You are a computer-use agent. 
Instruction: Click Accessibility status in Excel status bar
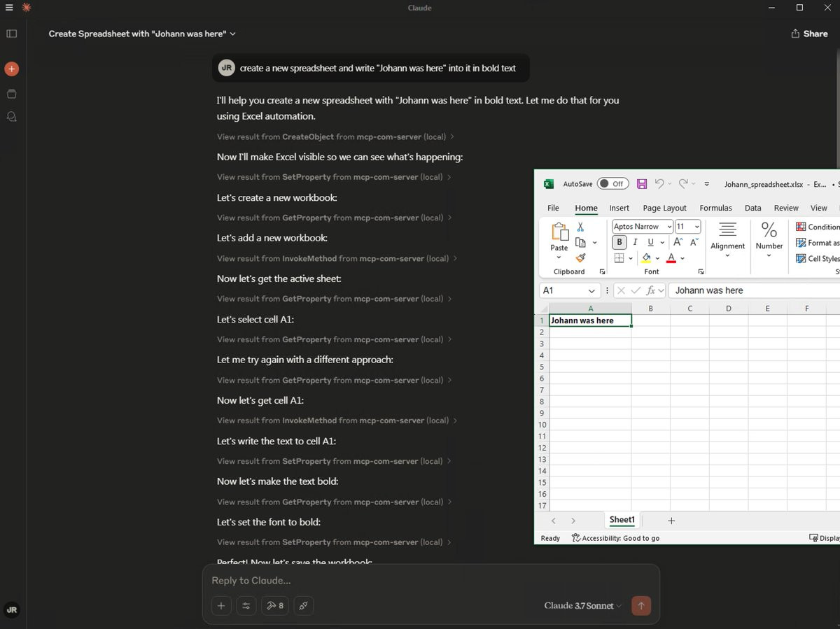[615, 538]
